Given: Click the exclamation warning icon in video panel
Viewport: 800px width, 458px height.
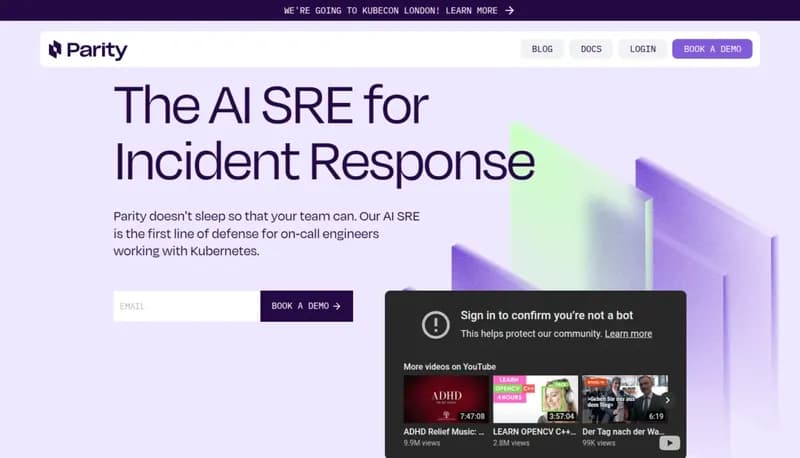Looking at the screenshot, I should (435, 324).
